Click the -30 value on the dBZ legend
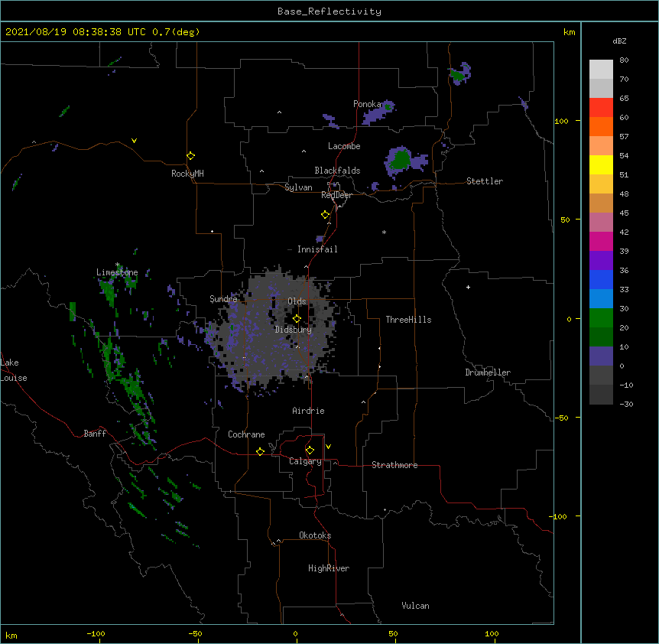The height and width of the screenshot is (644, 659). (626, 404)
